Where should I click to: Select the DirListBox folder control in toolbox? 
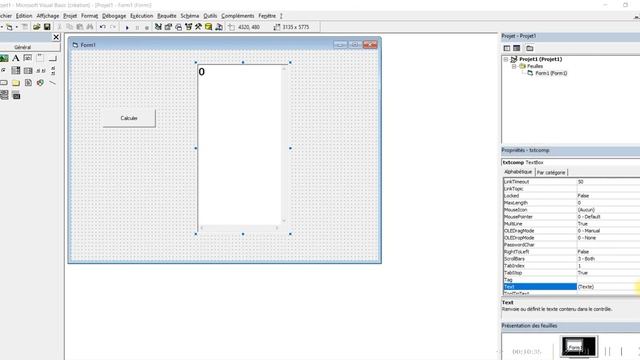tap(16, 83)
